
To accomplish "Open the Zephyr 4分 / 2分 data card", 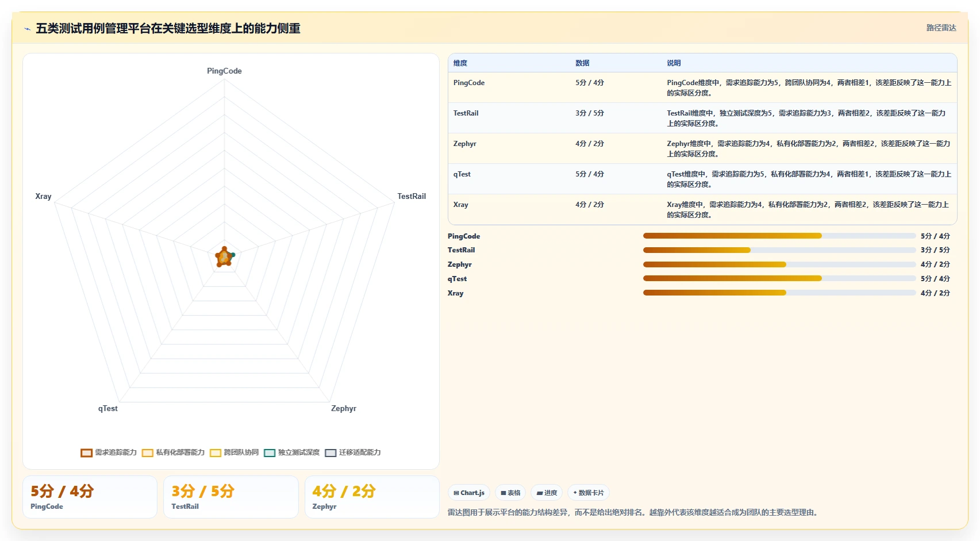I will [372, 497].
